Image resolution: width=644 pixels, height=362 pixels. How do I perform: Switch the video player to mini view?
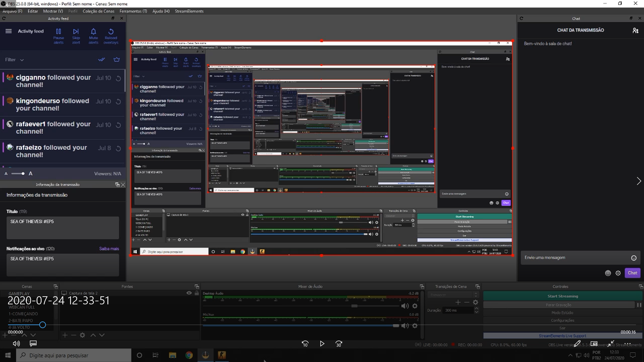click(x=594, y=344)
